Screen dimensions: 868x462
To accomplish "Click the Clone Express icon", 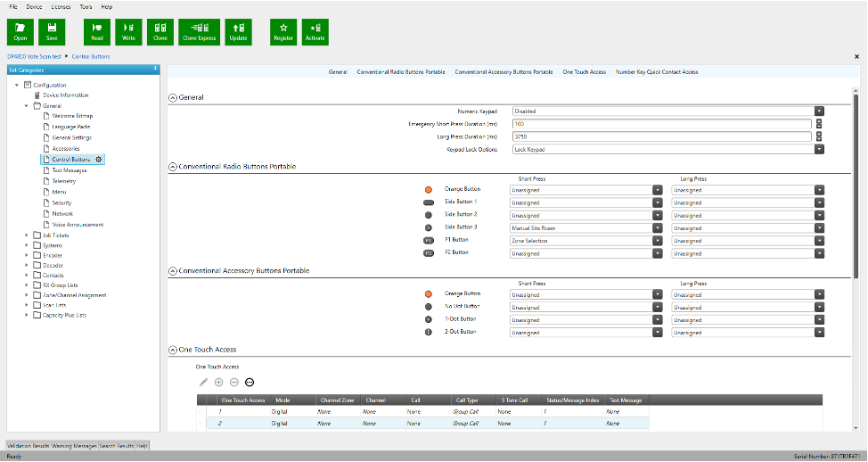I will (x=199, y=31).
